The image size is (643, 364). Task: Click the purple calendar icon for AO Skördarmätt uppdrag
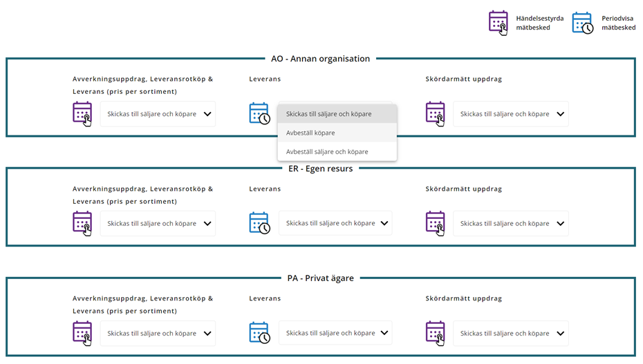click(x=436, y=114)
